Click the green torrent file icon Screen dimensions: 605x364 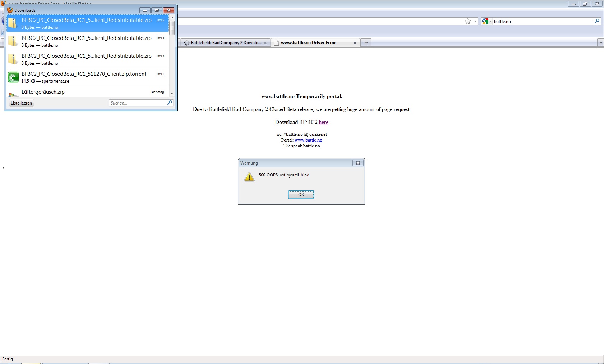(x=13, y=77)
